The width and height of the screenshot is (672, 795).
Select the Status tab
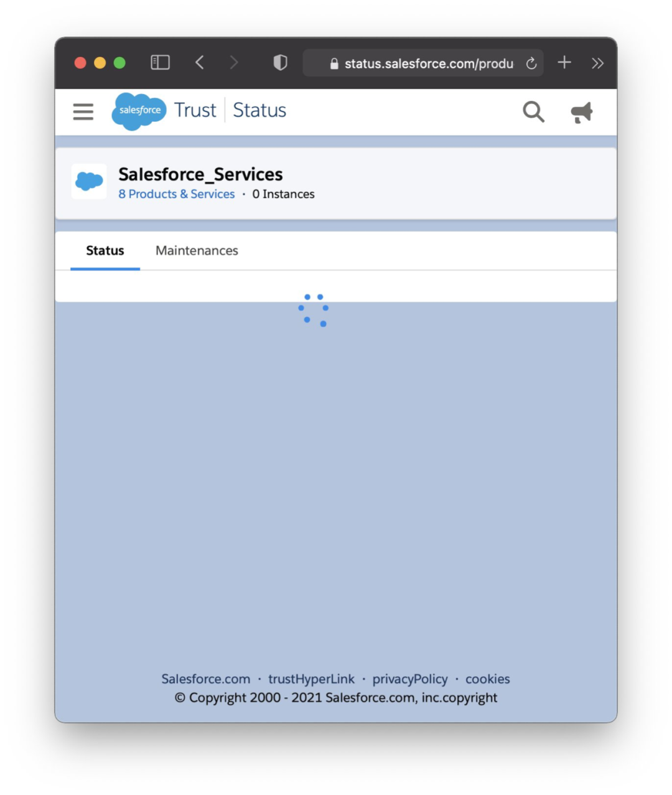click(x=105, y=250)
